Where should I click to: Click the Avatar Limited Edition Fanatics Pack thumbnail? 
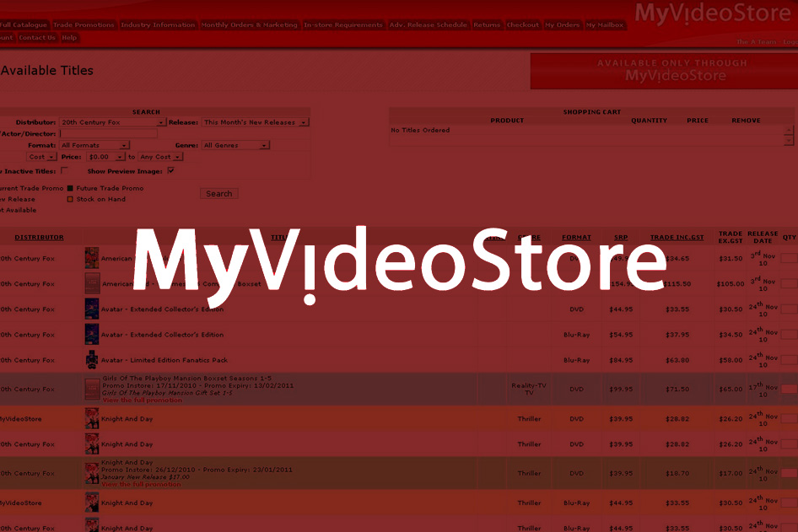pos(92,360)
